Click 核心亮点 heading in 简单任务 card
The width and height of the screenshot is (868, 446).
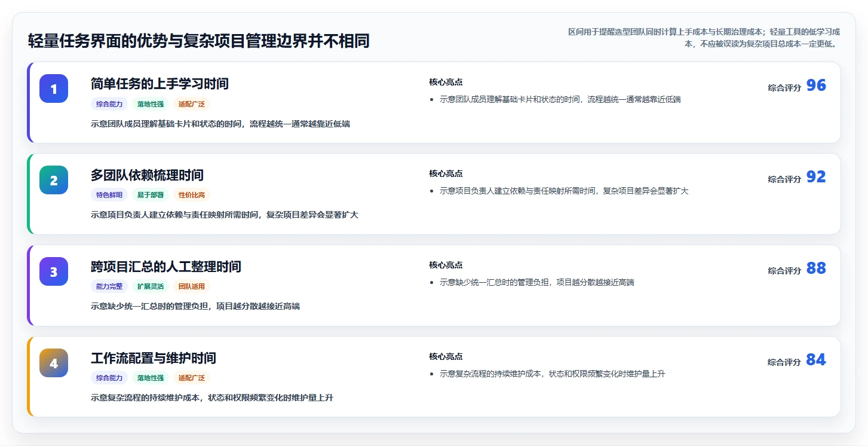[446, 82]
